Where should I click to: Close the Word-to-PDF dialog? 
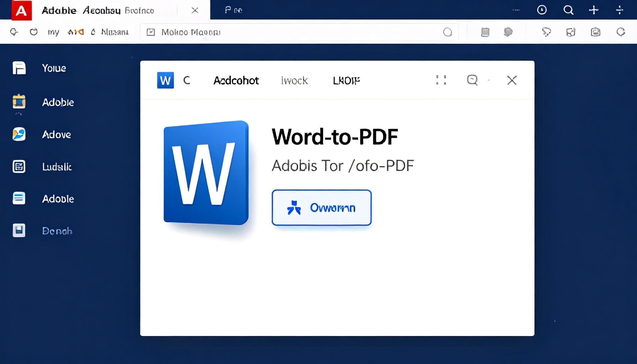(512, 80)
